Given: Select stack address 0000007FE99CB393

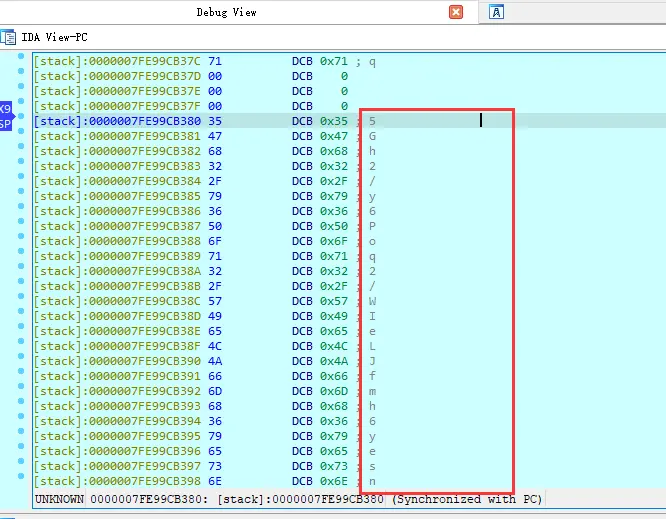Looking at the screenshot, I should 117,406.
